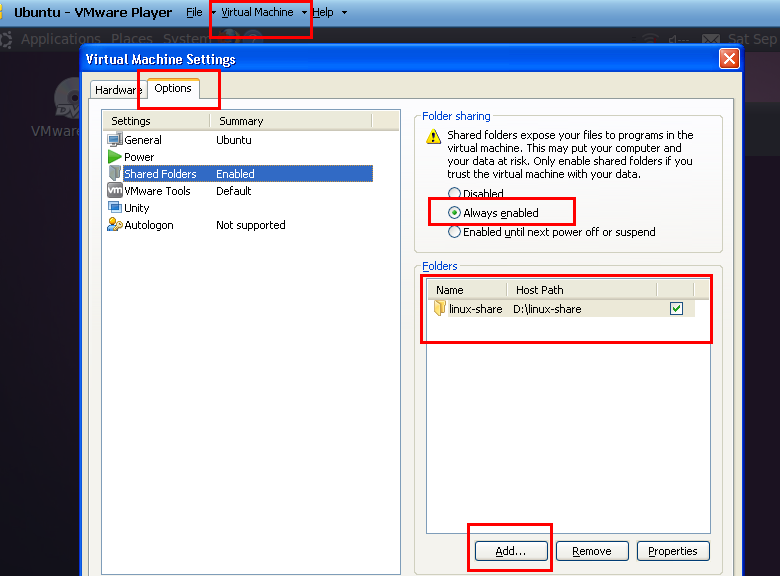Click the Ubuntu summary text

[x=234, y=140]
